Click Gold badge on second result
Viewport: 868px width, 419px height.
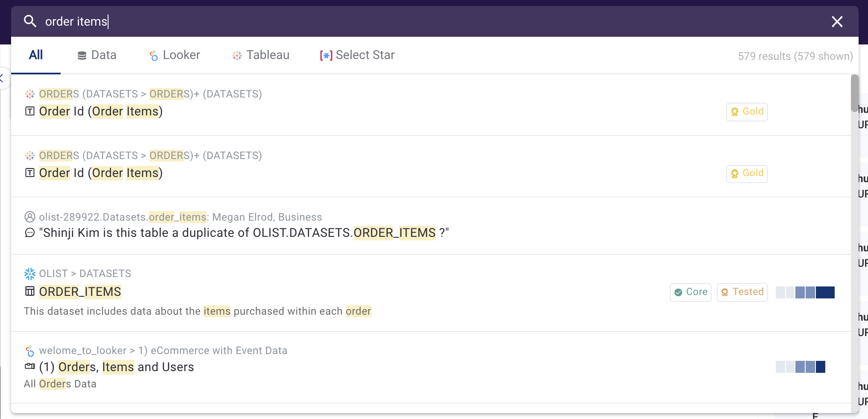(x=747, y=174)
